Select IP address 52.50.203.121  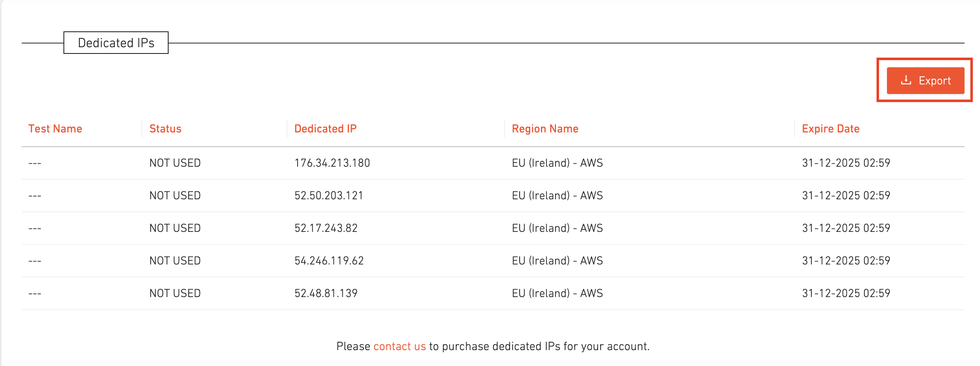click(x=329, y=196)
